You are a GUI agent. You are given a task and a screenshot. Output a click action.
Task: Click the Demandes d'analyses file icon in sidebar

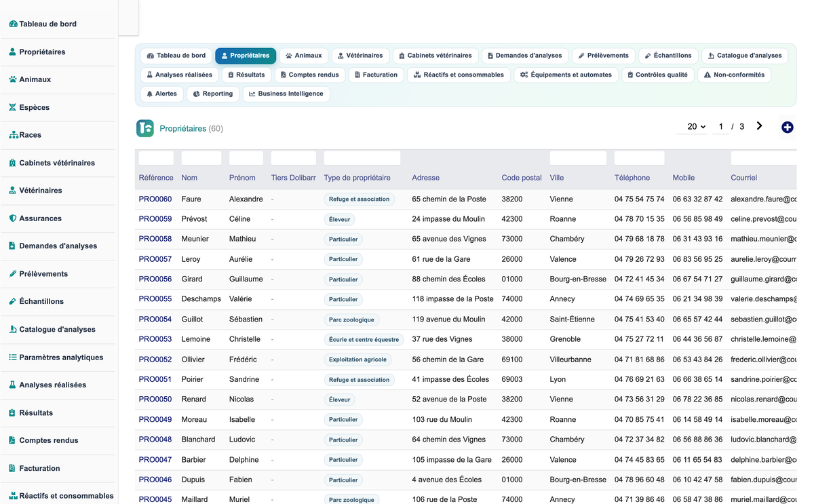pos(13,246)
